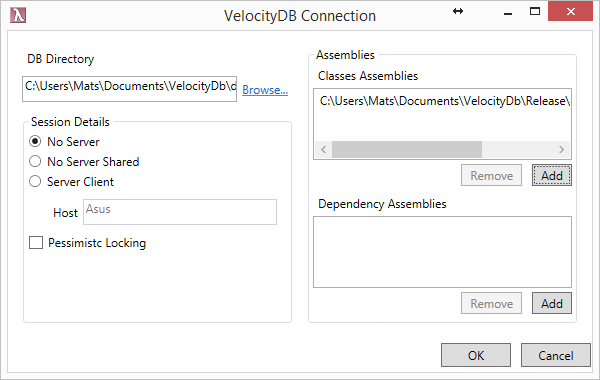Open the Browse... link for DB Directory
The height and width of the screenshot is (380, 600).
click(x=265, y=90)
